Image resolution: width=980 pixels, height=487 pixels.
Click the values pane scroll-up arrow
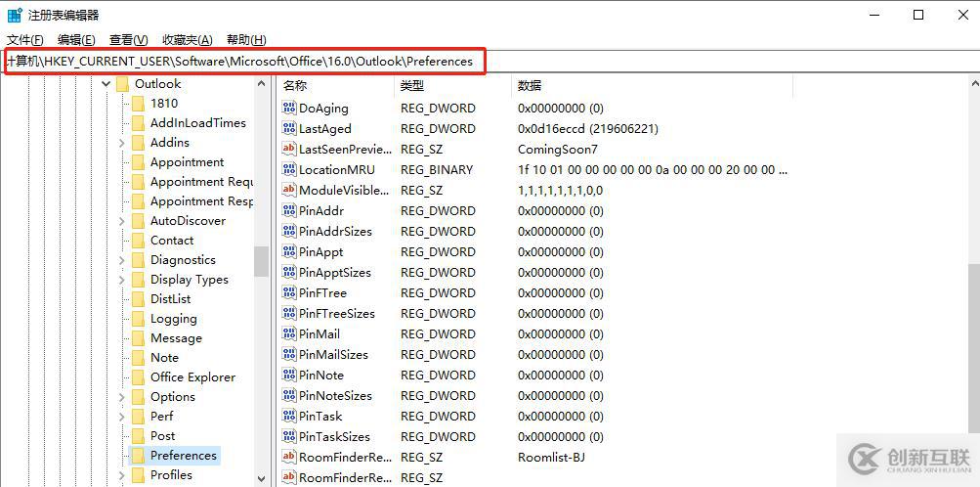tap(973, 84)
